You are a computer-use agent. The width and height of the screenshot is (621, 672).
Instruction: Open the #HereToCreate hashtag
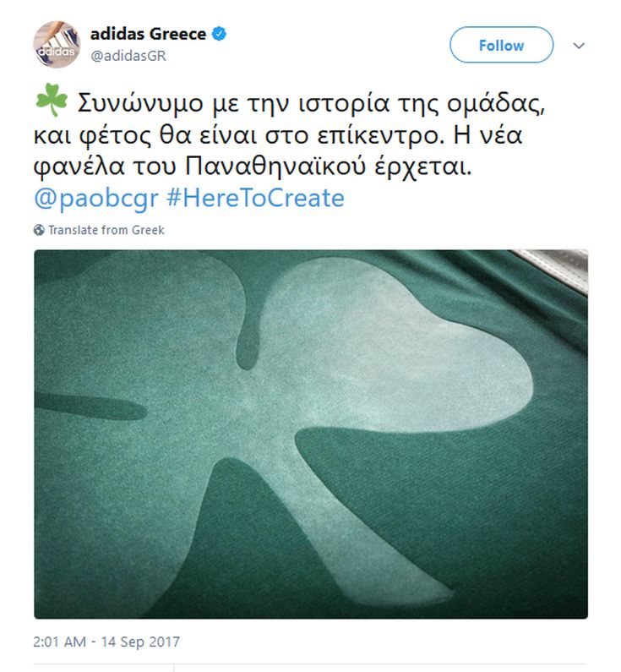pyautogui.click(x=255, y=199)
